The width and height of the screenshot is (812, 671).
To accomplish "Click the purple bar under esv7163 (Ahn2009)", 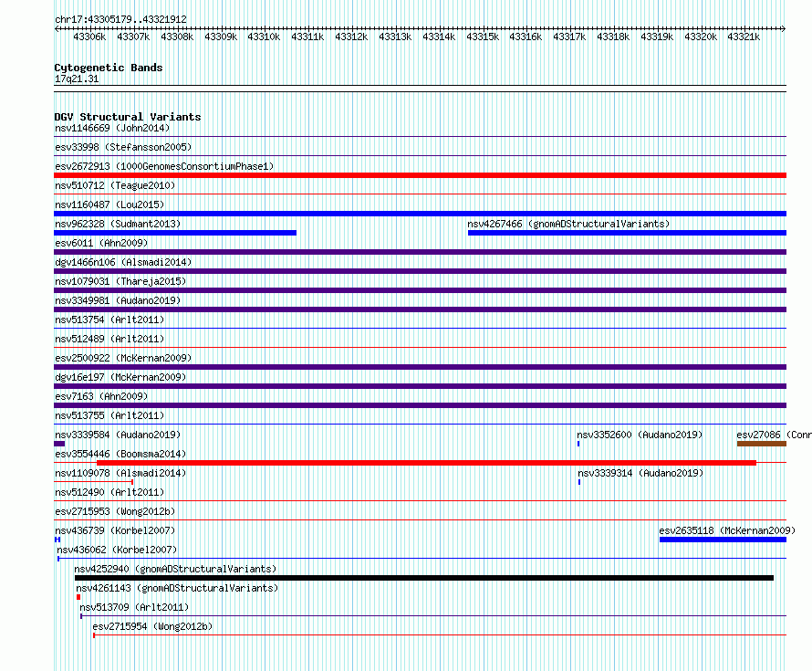I will pyautogui.click(x=420, y=405).
